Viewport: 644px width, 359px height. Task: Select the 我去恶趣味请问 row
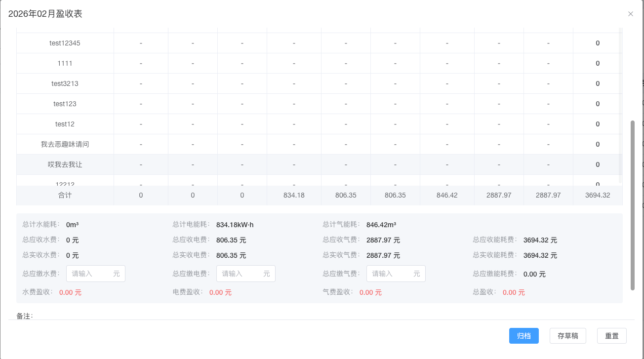click(x=320, y=144)
